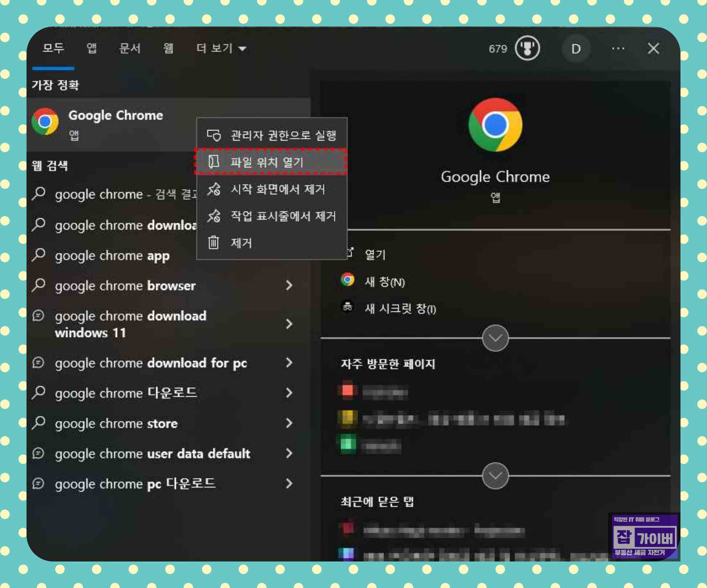Screen dimensions: 707x588
Task: Expand the actions list chevron below 새 시크릿 창
Action: pyautogui.click(x=495, y=338)
